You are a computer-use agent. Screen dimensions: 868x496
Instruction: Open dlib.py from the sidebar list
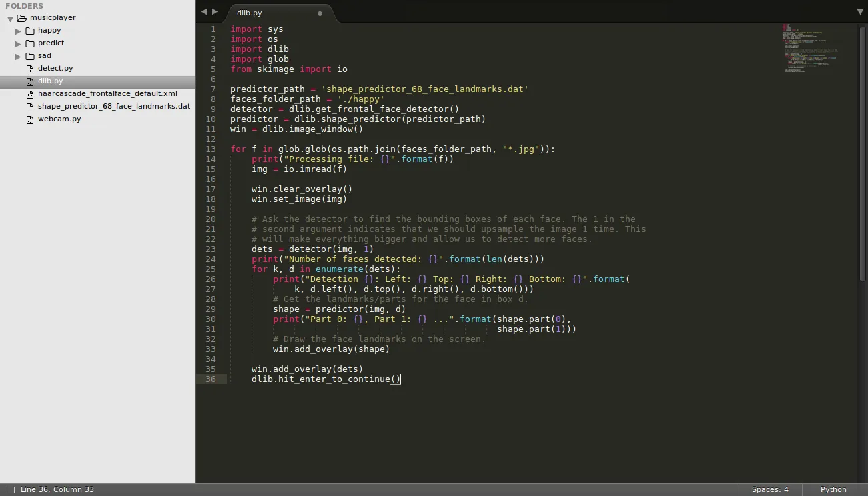50,81
